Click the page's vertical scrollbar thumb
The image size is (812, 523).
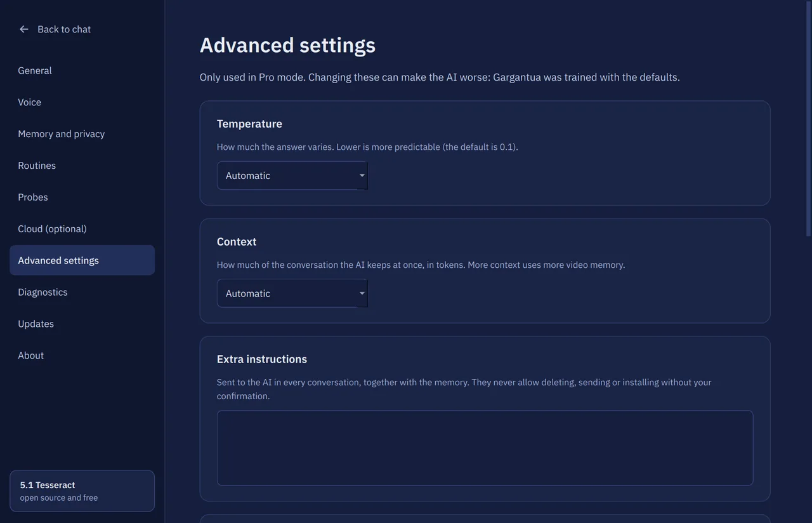click(x=808, y=119)
